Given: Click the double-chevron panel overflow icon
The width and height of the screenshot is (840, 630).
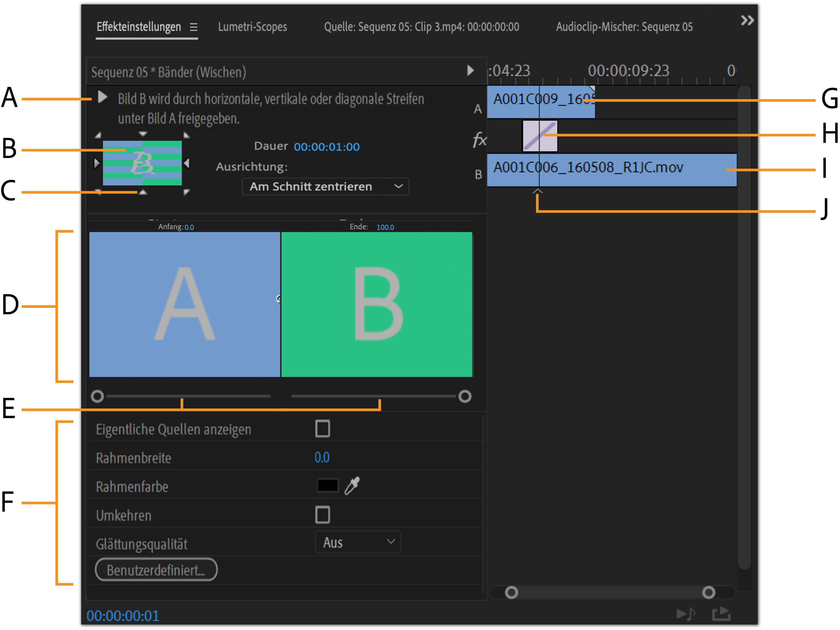Looking at the screenshot, I should (747, 20).
